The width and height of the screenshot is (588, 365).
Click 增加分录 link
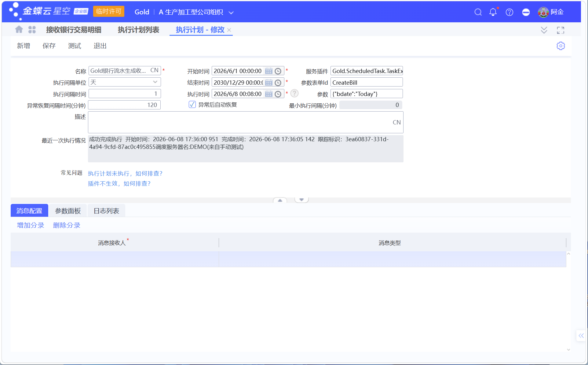tap(31, 225)
